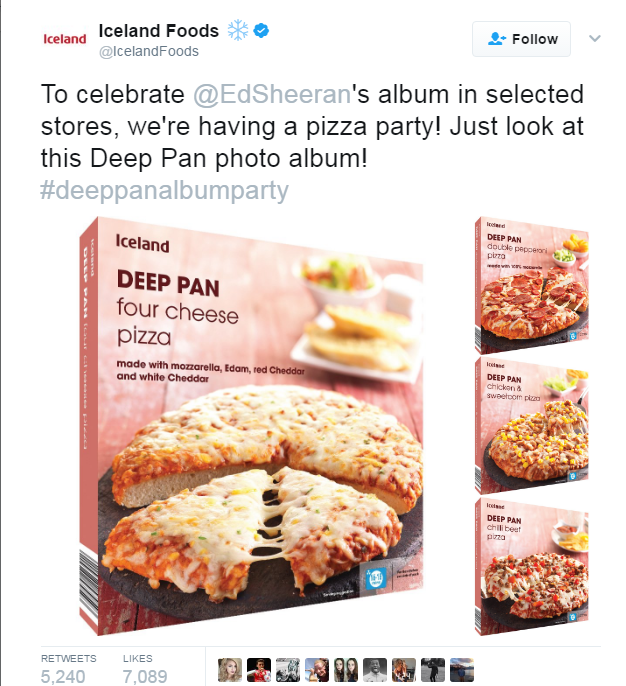Click the third liker avatar, black and white
The width and height of the screenshot is (626, 686).
coord(287,669)
